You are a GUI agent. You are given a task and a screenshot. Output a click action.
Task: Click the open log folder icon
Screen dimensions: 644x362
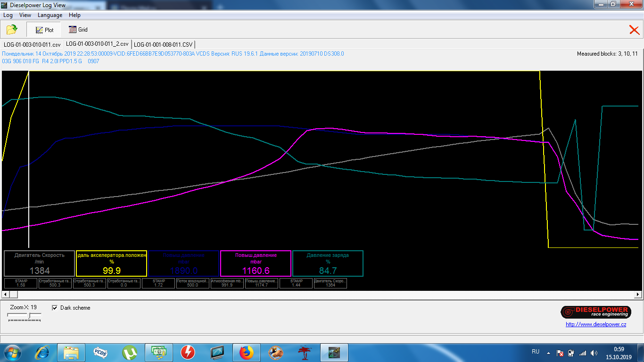12,30
